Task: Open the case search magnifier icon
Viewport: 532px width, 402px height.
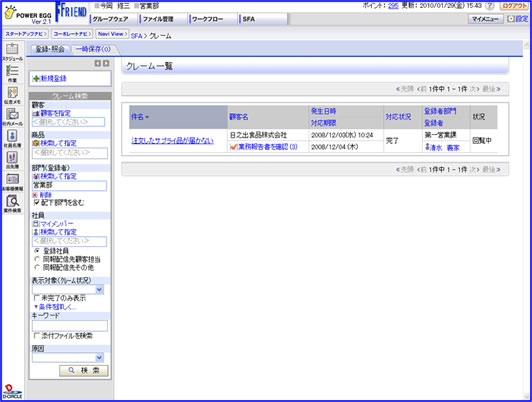Action: [x=12, y=204]
